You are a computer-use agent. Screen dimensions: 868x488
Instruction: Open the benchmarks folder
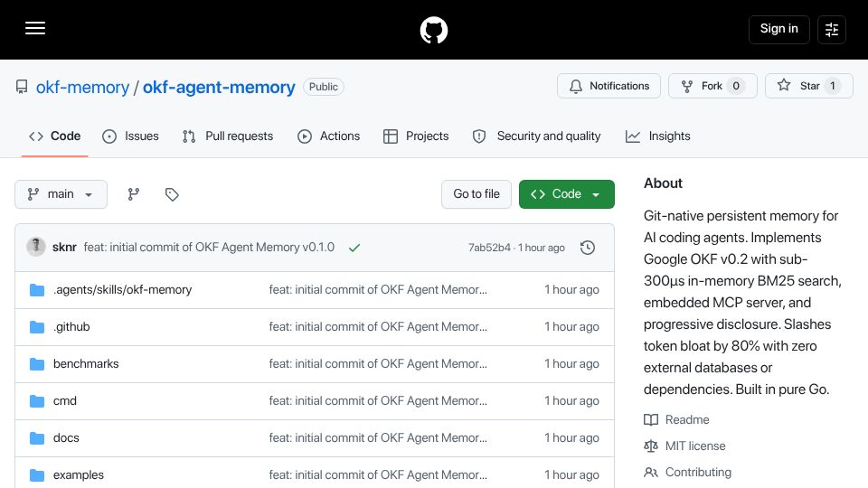click(x=86, y=364)
